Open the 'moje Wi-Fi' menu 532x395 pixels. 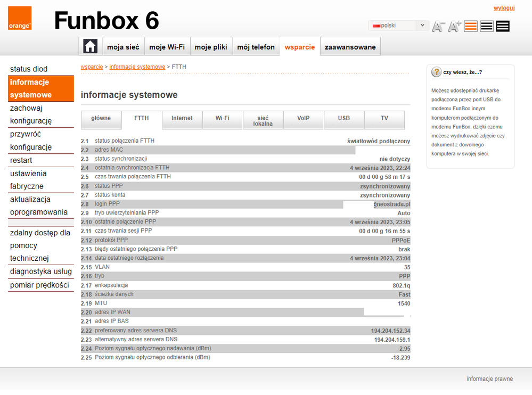(x=167, y=47)
